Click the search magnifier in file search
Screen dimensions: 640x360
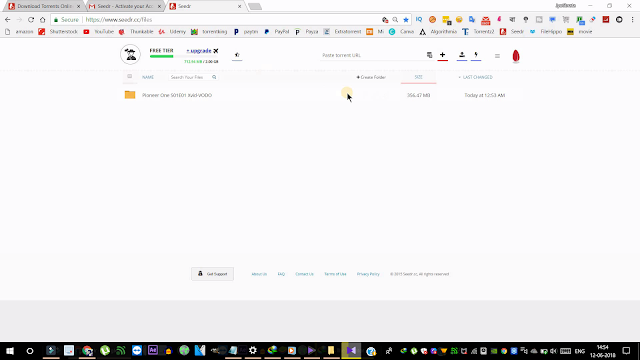214,77
